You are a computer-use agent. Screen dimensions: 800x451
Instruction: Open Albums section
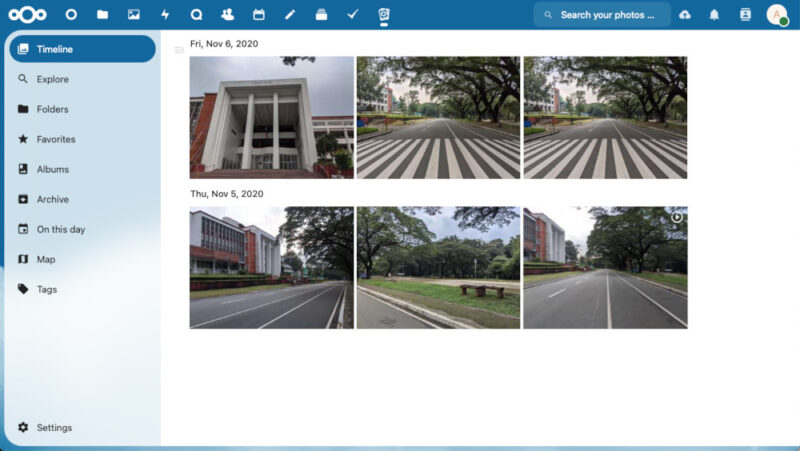(x=83, y=169)
